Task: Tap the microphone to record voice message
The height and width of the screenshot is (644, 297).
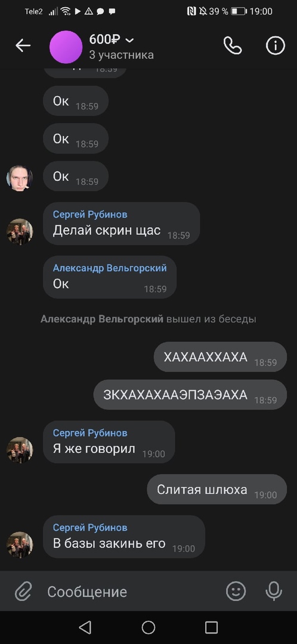Action: coord(274,592)
